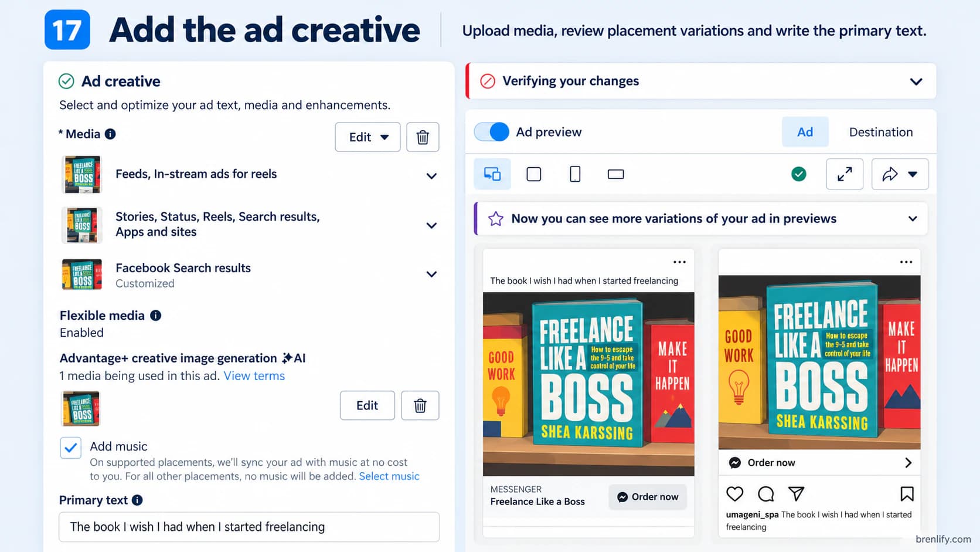980x552 pixels.
Task: Follow the Select music link
Action: coord(389,476)
